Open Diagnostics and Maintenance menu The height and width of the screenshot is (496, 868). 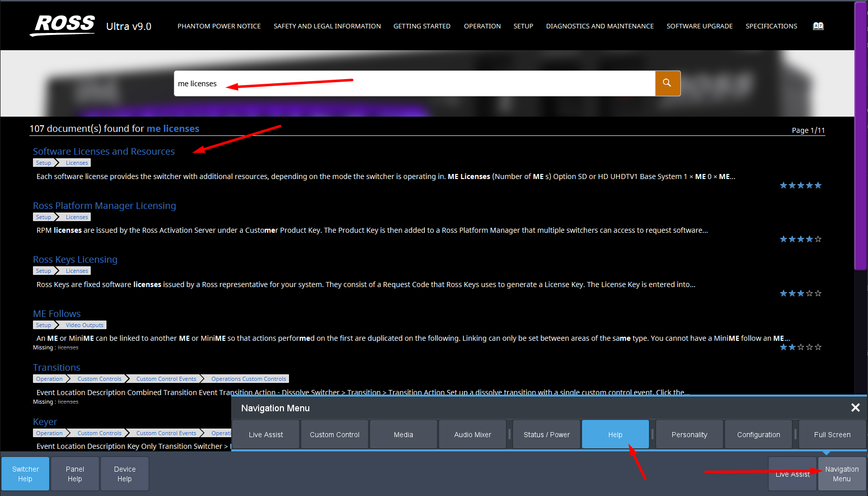600,26
